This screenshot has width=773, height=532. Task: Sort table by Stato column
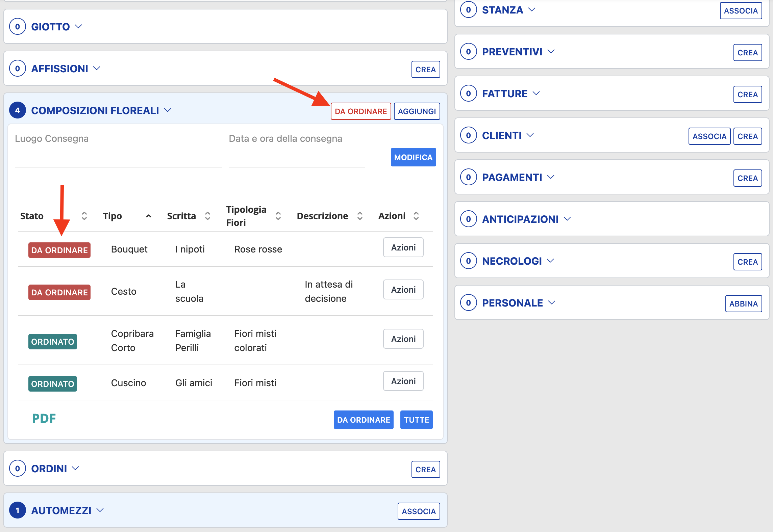click(x=84, y=216)
